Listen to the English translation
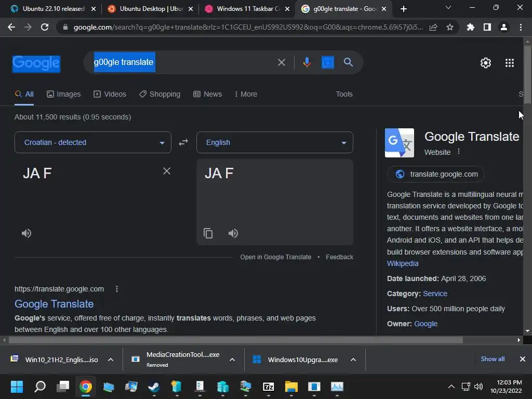This screenshot has width=532, height=399. tap(233, 233)
